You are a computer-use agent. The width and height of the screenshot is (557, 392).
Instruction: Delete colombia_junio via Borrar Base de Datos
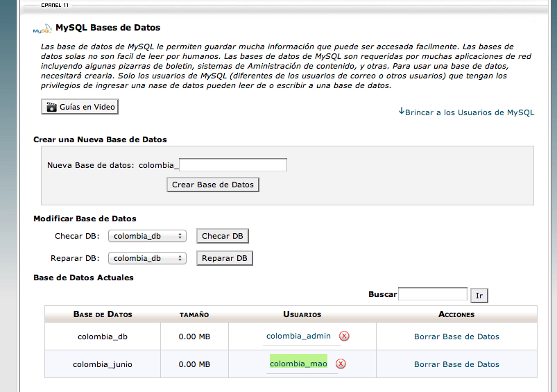456,364
